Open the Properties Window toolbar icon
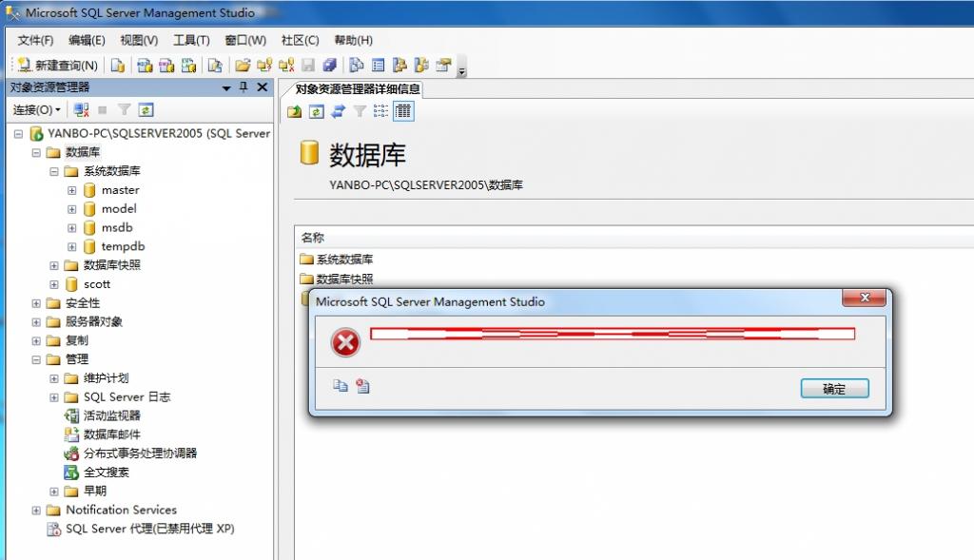This screenshot has height=560, width=974. pos(443,66)
